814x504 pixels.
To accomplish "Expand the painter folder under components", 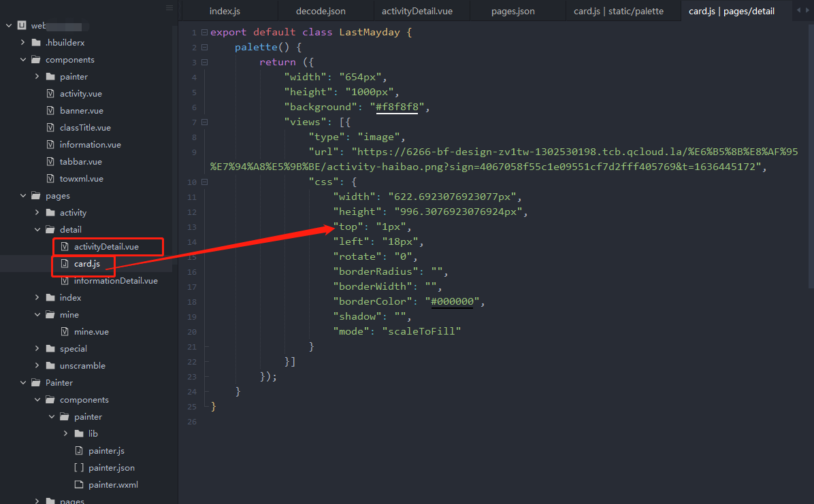I will click(x=37, y=76).
